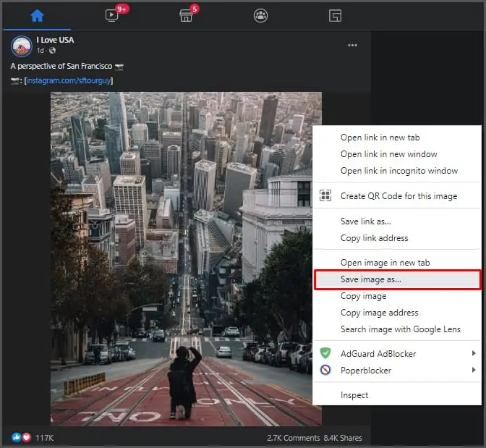Expand the Poperblocker submenu arrow
This screenshot has width=486, height=448.
pos(473,370)
